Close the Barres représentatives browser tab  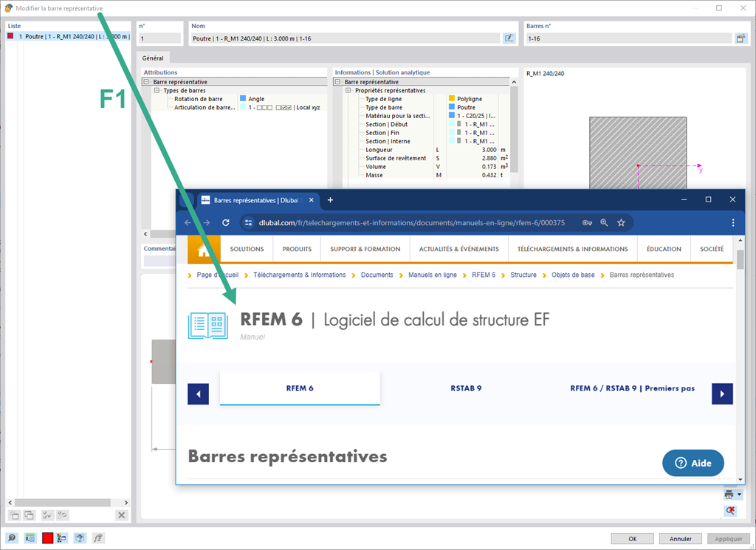click(x=311, y=200)
